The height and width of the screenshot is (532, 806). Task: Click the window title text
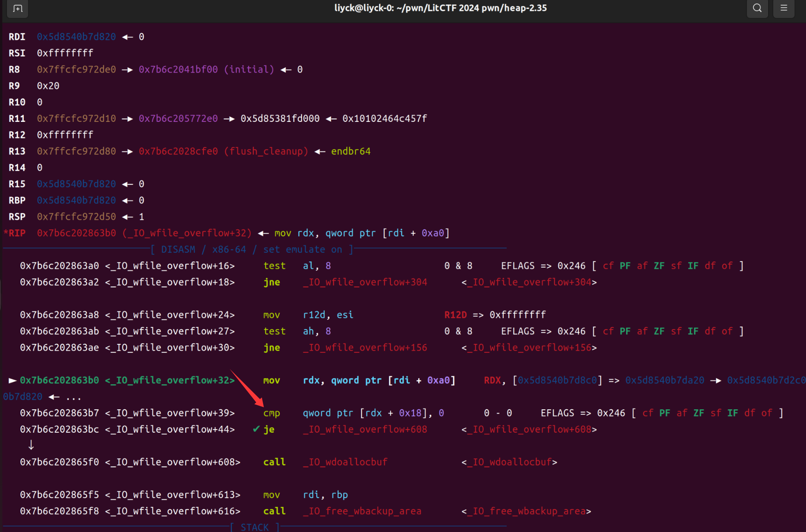[x=440, y=8]
